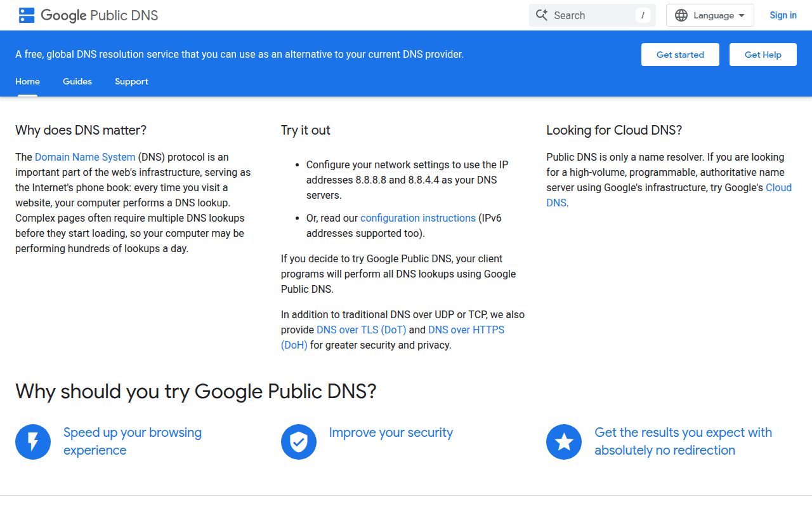812x508 pixels.
Task: Open the Language dropdown
Action: tap(710, 15)
